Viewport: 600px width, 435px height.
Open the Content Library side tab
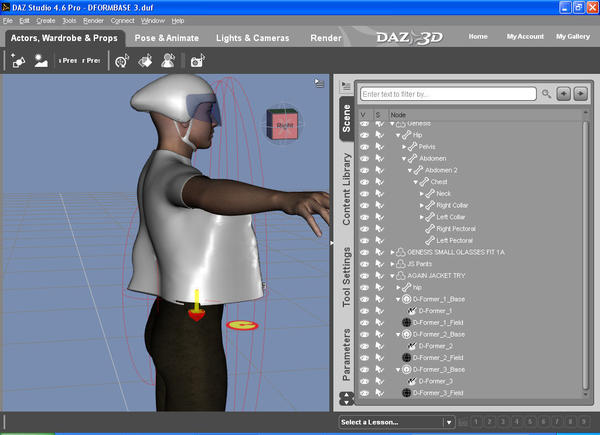pos(346,189)
